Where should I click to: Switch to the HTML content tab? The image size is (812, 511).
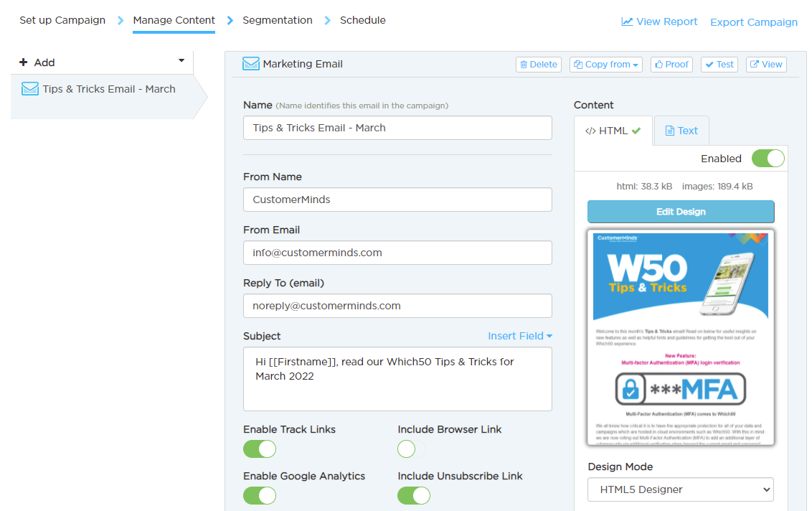click(x=613, y=131)
